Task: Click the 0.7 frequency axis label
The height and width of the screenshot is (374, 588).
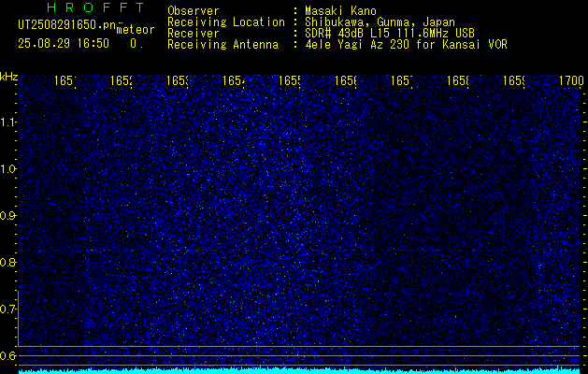Action: (7, 309)
